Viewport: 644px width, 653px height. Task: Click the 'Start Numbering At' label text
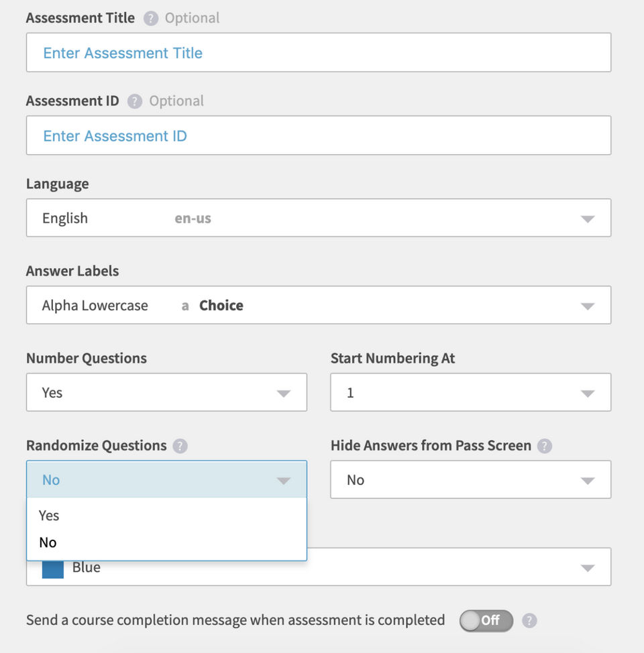pos(392,358)
